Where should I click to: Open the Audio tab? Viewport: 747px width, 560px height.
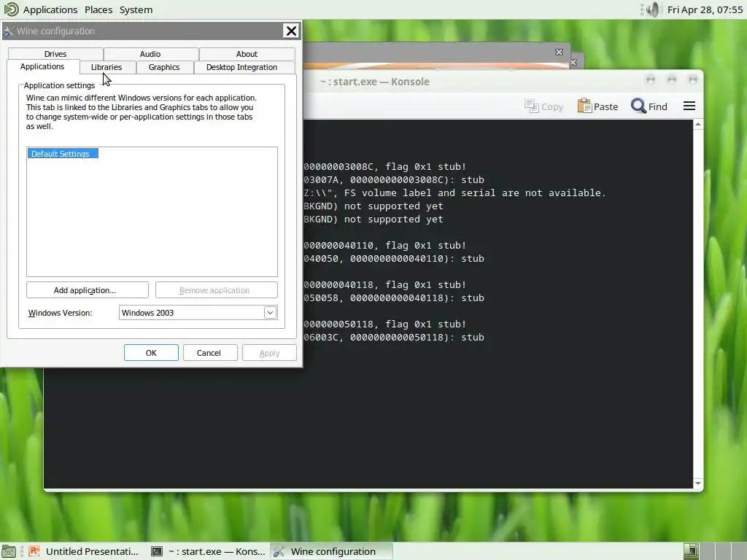[150, 54]
